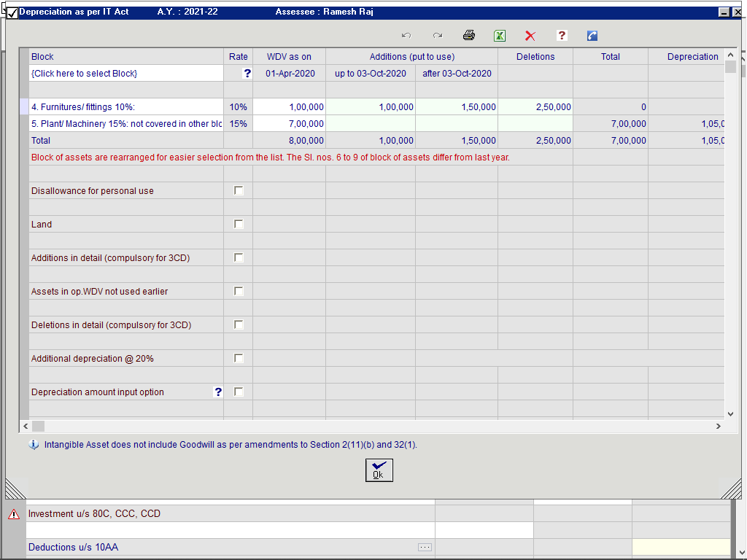This screenshot has width=747, height=560.
Task: Select Furnitures/fittings 10% block row
Action: pyautogui.click(x=124, y=107)
